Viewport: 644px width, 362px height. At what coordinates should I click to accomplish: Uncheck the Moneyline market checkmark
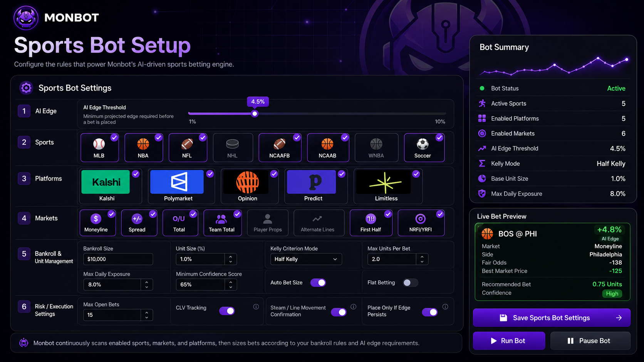click(111, 214)
